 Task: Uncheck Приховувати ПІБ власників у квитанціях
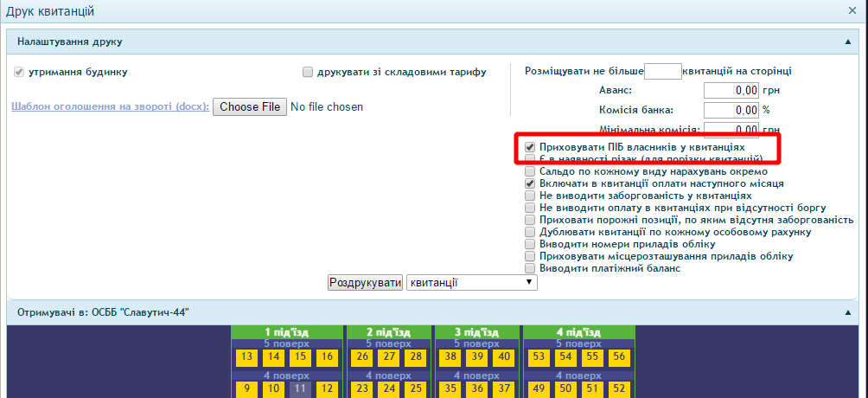[x=530, y=148]
